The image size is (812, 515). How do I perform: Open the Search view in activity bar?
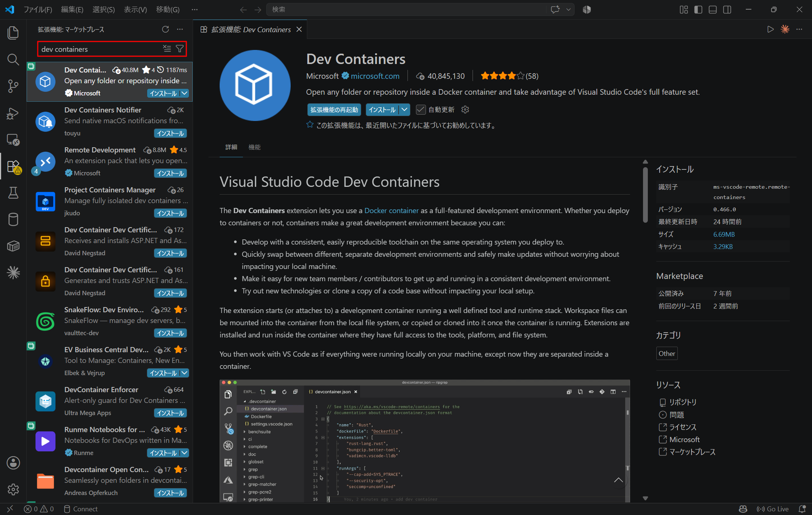pyautogui.click(x=13, y=59)
